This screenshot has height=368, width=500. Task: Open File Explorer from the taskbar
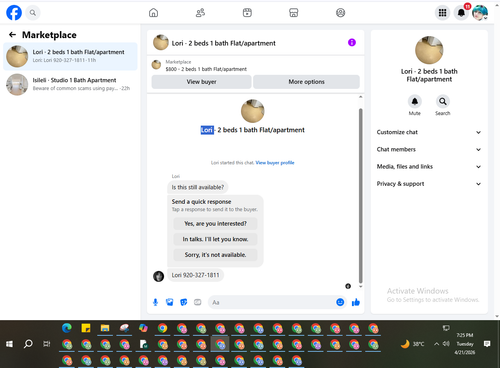[x=105, y=328]
